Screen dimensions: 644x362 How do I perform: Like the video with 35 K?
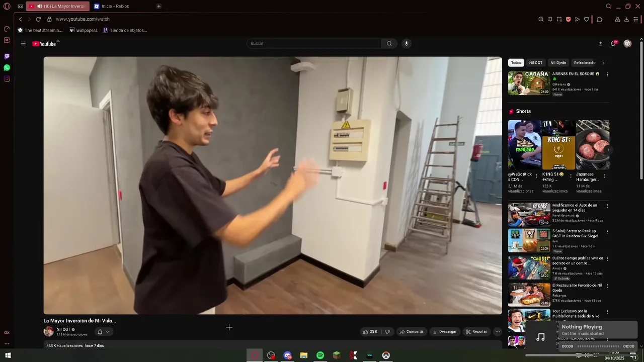click(370, 332)
